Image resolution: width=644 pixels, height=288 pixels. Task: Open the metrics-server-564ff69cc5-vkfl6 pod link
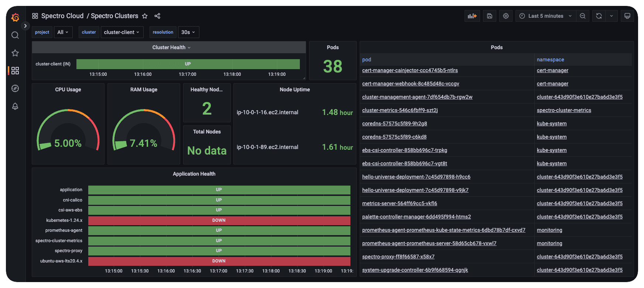coord(400,203)
